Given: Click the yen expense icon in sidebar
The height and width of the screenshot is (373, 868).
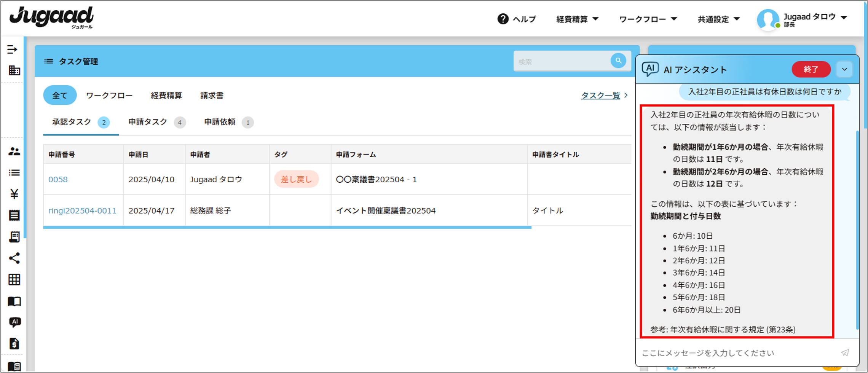Looking at the screenshot, I should pyautogui.click(x=14, y=194).
